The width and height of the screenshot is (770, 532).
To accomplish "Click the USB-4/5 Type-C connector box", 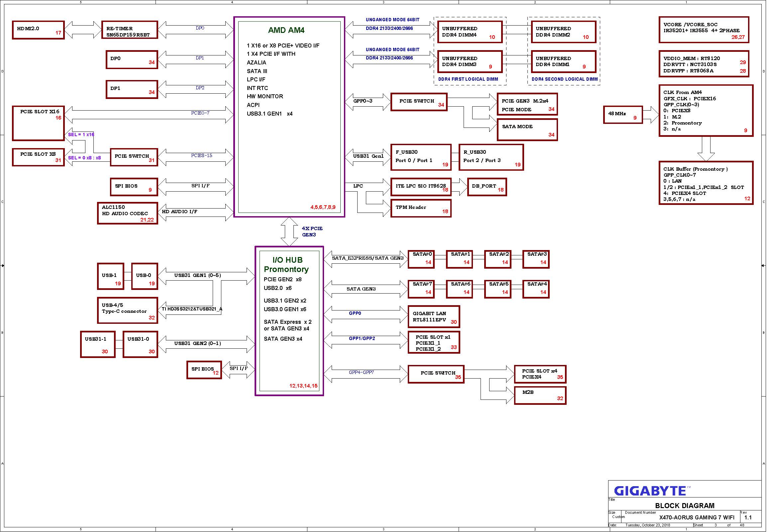I will tap(128, 311).
